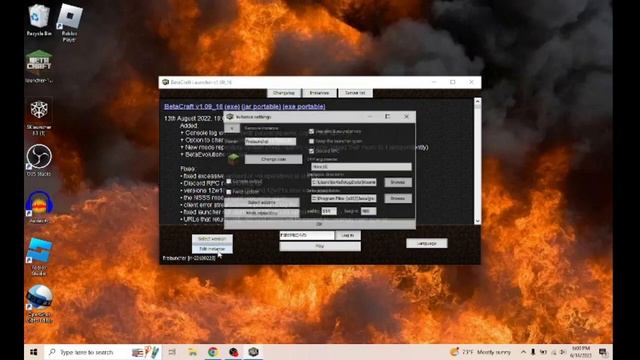Screen dimensions: 640x360
Task: Click the Edit instance button
Action: click(212, 249)
